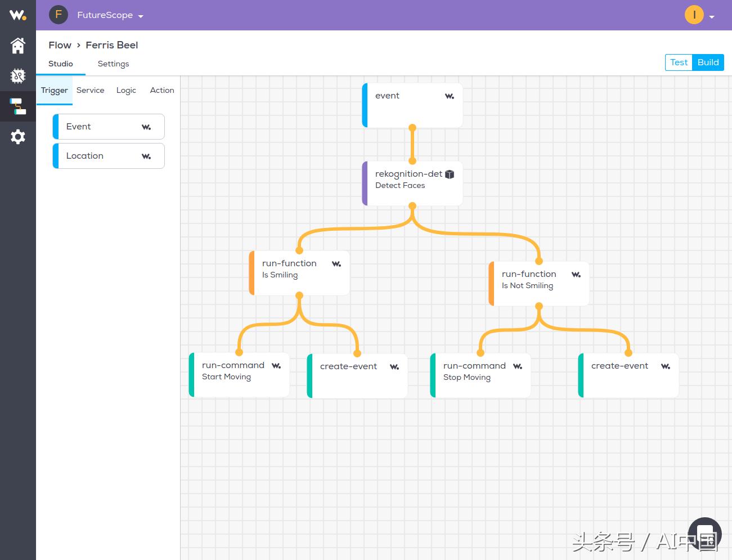The width and height of the screenshot is (732, 560).
Task: Open the user account dropdown arrow
Action: [712, 17]
